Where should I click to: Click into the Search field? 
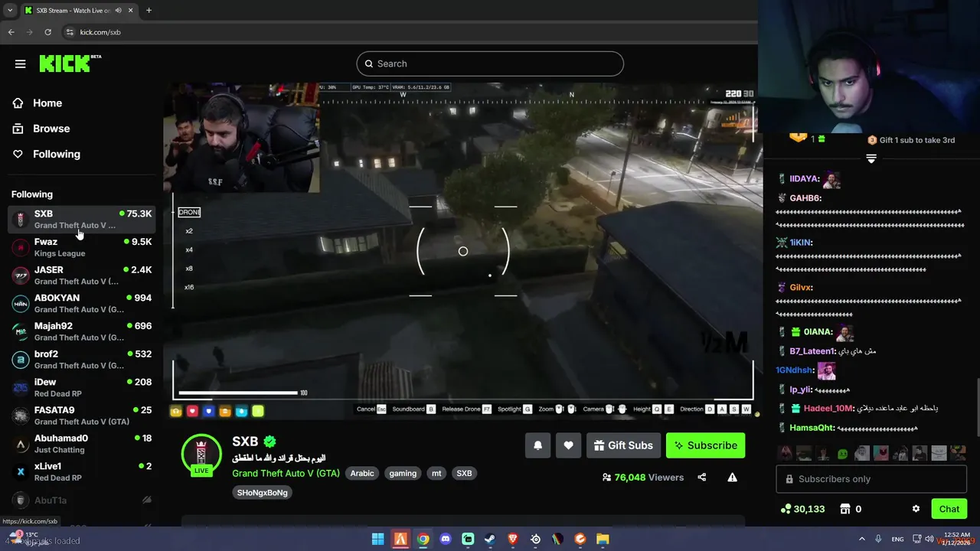click(x=490, y=64)
